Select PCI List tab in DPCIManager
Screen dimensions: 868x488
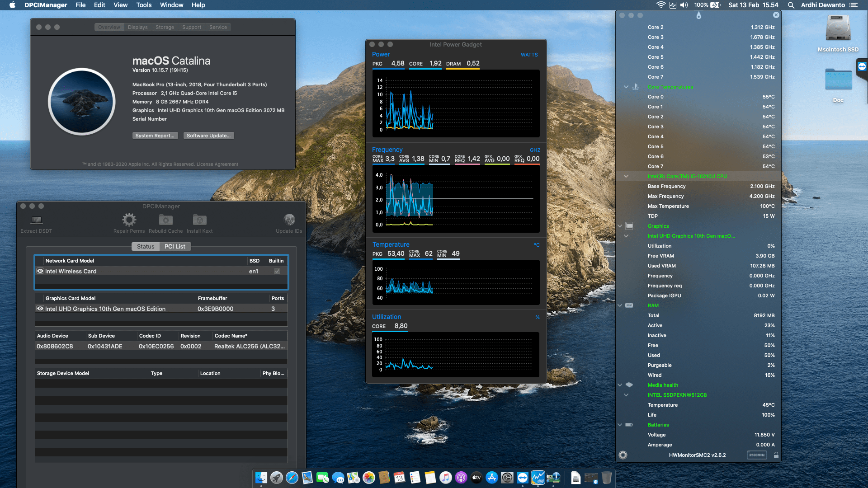point(175,246)
